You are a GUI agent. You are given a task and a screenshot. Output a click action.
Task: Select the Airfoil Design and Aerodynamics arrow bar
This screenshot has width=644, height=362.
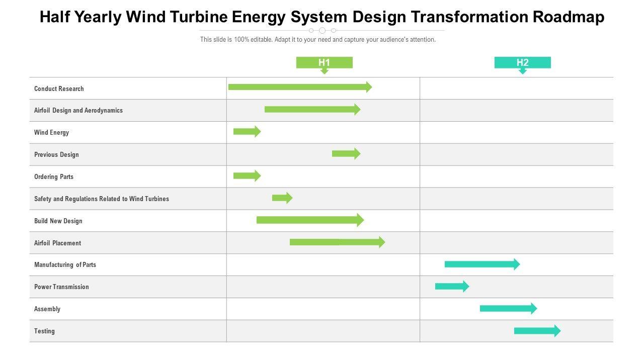(x=312, y=109)
